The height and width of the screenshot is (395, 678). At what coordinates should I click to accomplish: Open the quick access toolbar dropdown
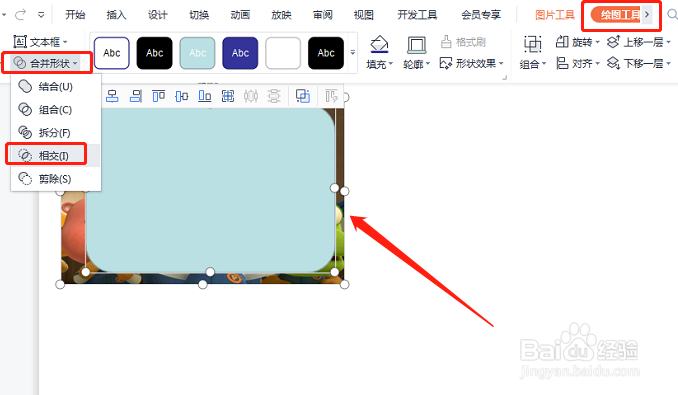[41, 15]
